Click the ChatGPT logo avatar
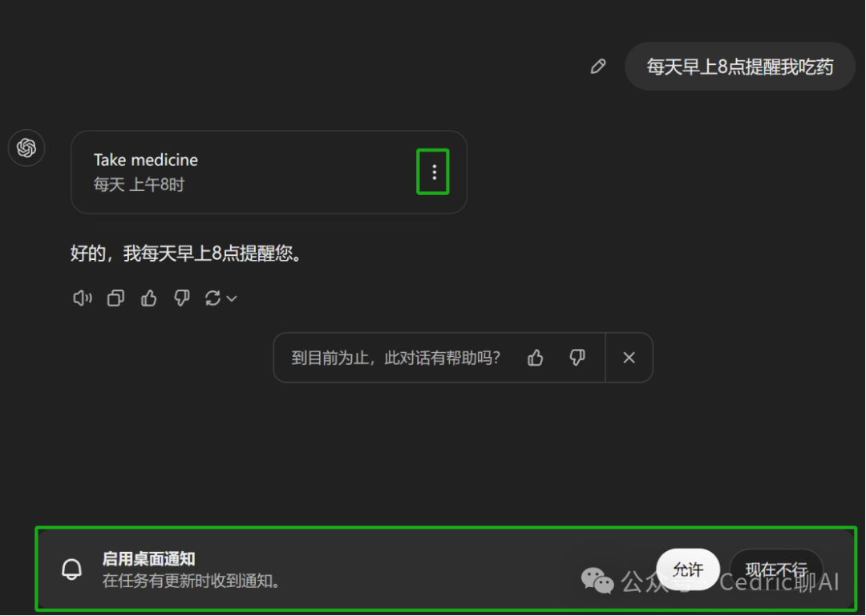866x616 pixels. point(26,148)
